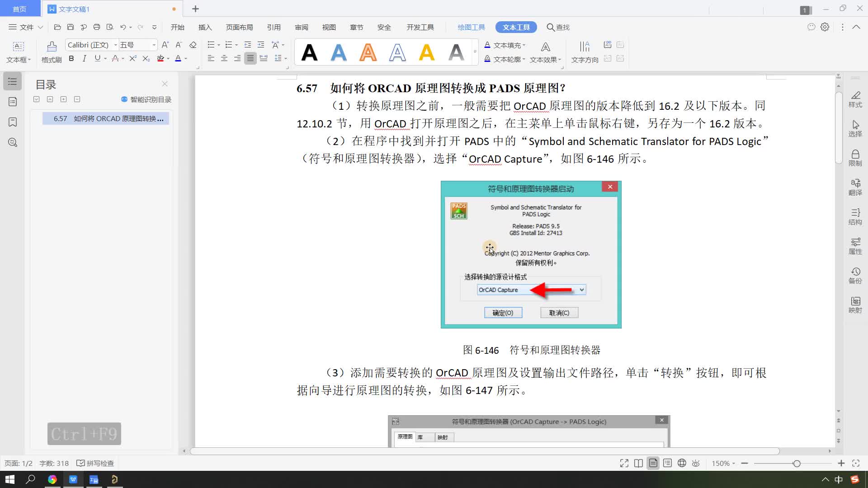
Task: Undo the last action
Action: [123, 27]
